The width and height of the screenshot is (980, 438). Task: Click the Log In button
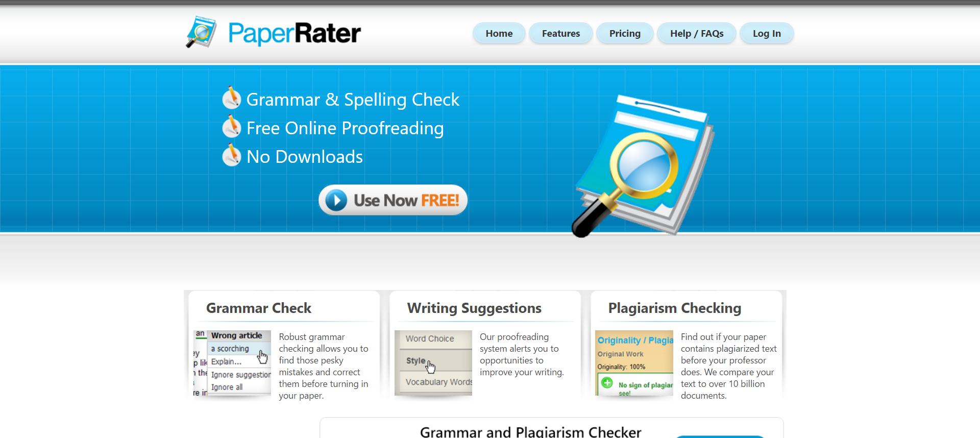click(x=767, y=34)
